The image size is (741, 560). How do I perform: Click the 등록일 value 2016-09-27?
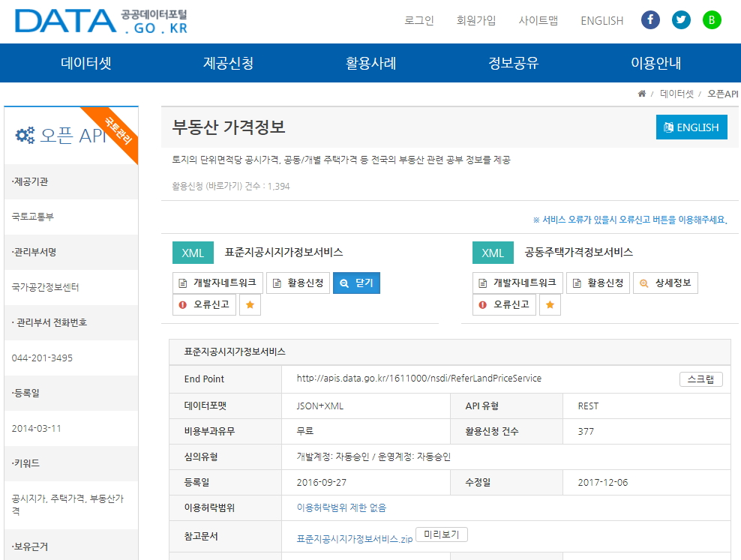(x=321, y=483)
